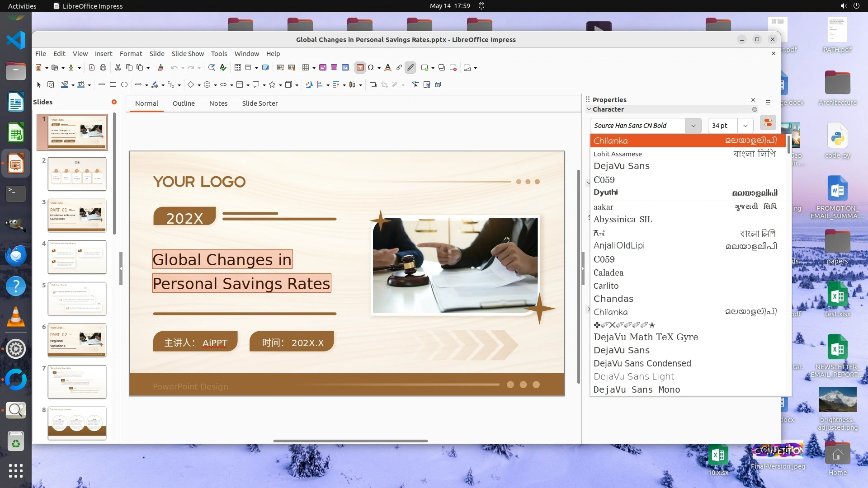Collapse the Character section expander

tap(589, 109)
